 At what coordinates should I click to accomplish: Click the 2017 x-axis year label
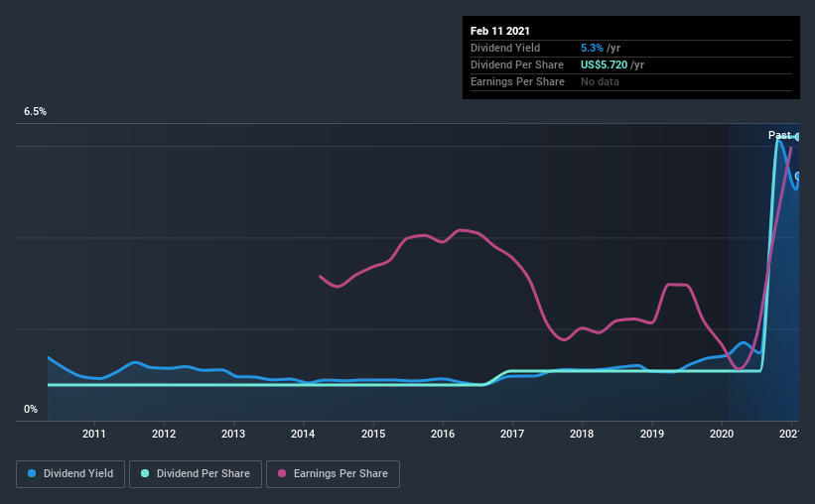click(512, 434)
